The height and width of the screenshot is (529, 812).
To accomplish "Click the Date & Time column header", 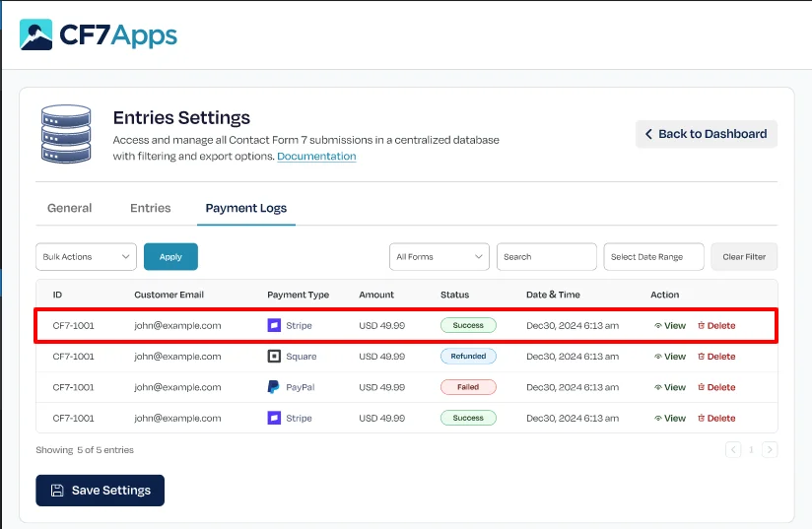I will point(553,295).
